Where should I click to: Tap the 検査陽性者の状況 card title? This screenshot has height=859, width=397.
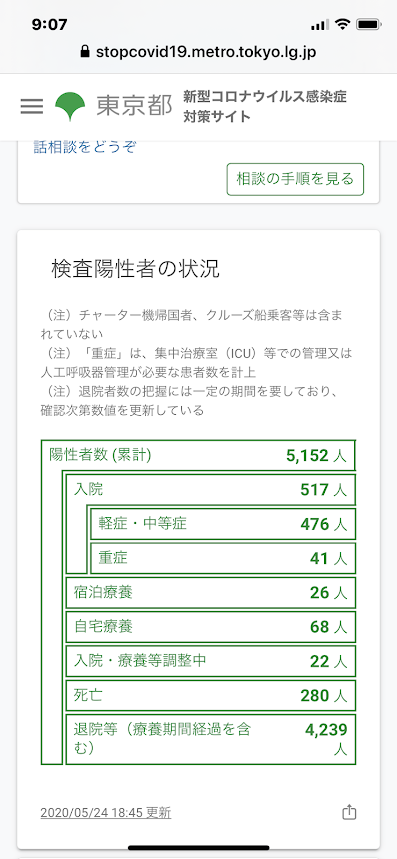(x=135, y=268)
